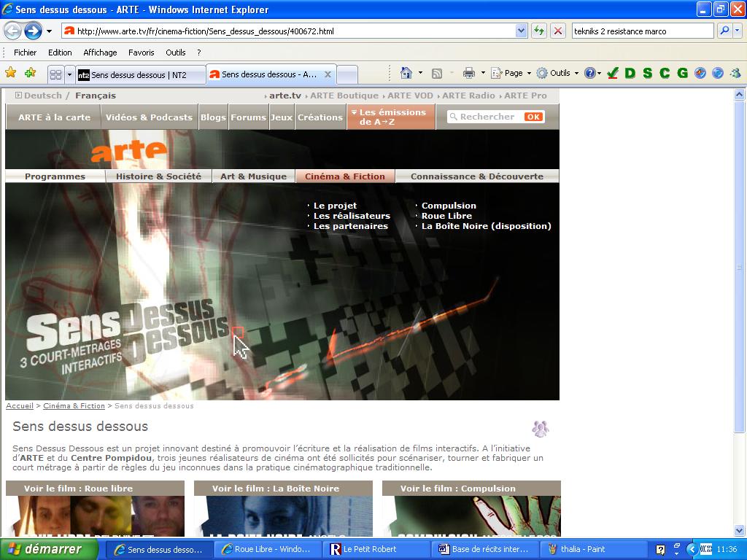Open the Favoris menu
The image size is (747, 560).
coord(141,52)
